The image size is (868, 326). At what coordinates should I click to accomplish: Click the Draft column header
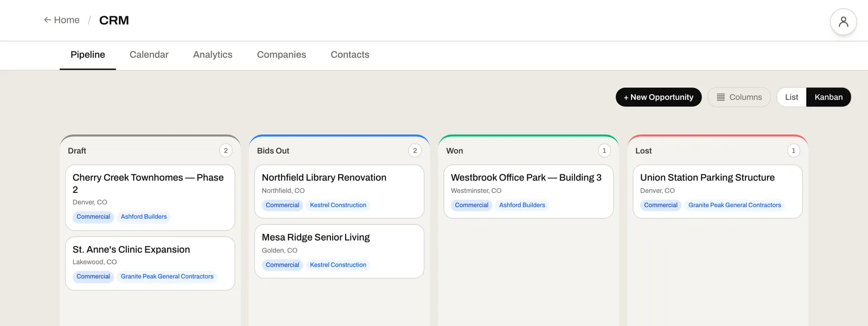[77, 151]
